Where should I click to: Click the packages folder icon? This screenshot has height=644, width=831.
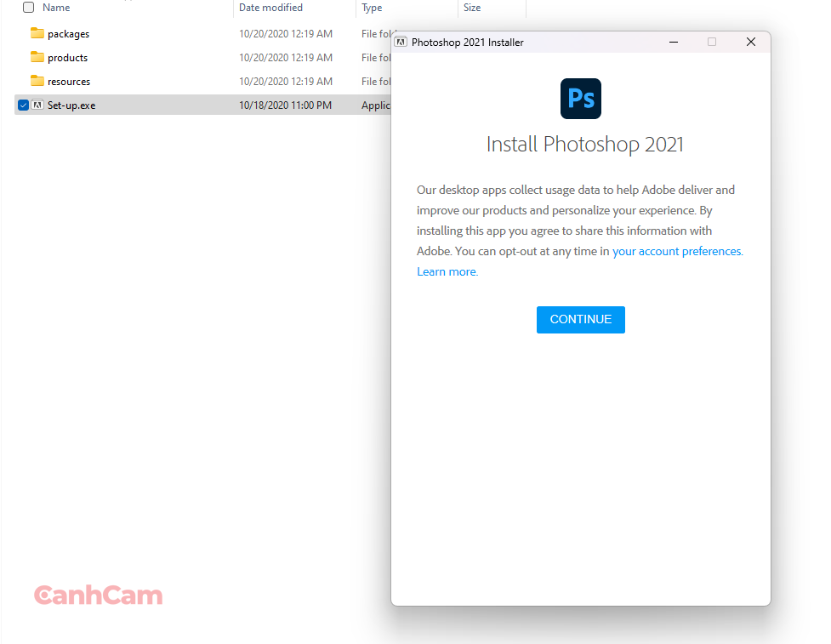(37, 33)
